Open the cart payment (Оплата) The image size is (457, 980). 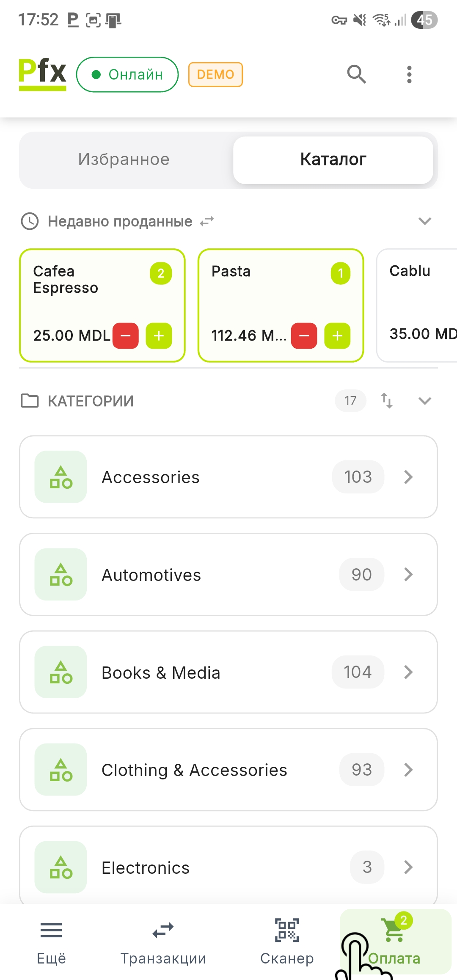[395, 941]
